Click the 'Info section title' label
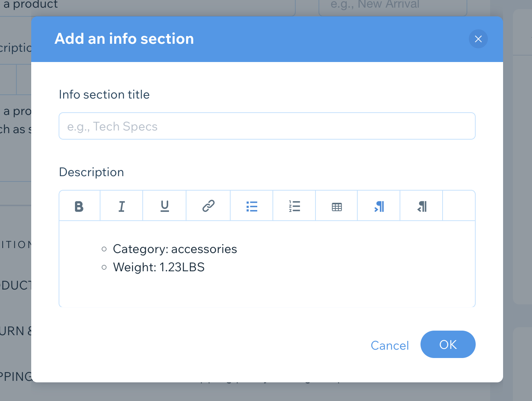532x401 pixels. click(104, 94)
